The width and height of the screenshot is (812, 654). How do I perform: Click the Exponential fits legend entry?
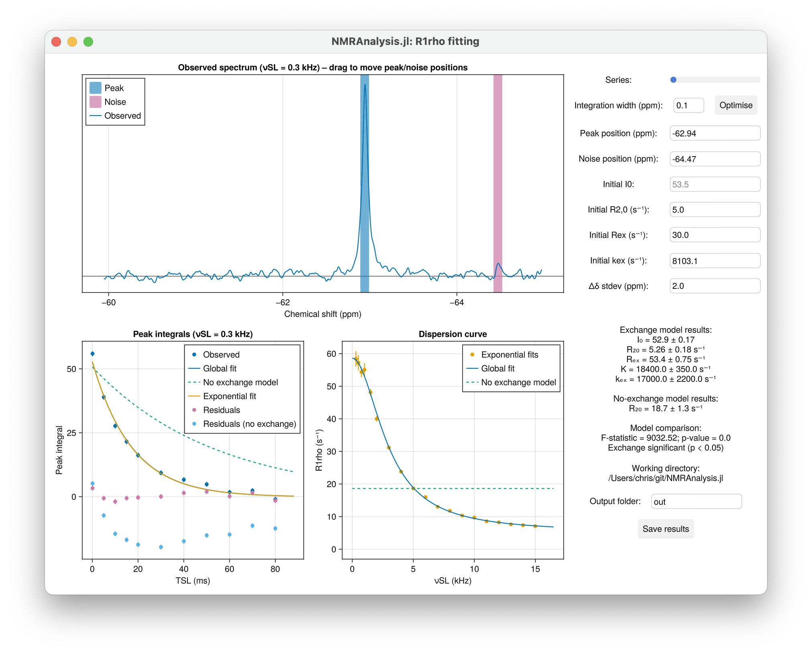pyautogui.click(x=510, y=355)
